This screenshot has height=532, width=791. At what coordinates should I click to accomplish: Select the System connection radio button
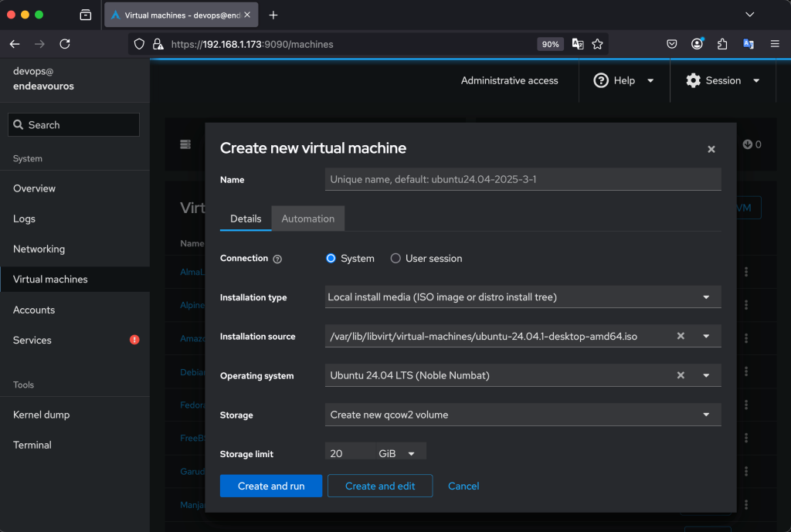(331, 259)
